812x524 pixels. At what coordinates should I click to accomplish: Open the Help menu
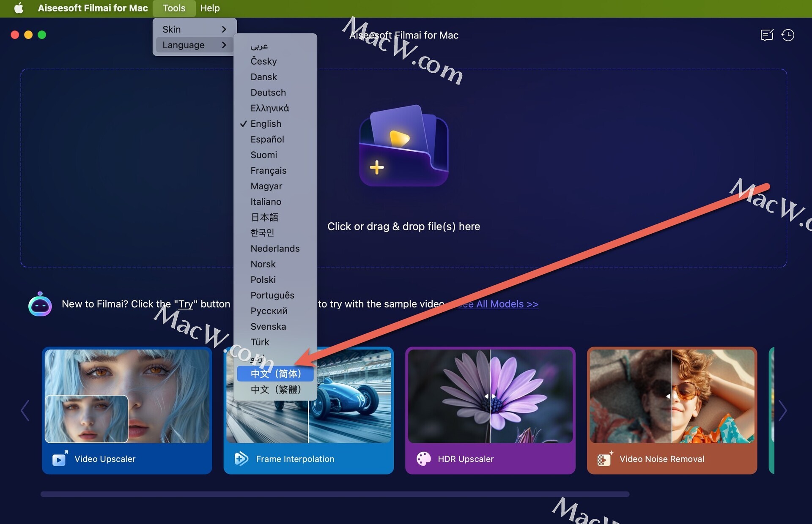210,8
